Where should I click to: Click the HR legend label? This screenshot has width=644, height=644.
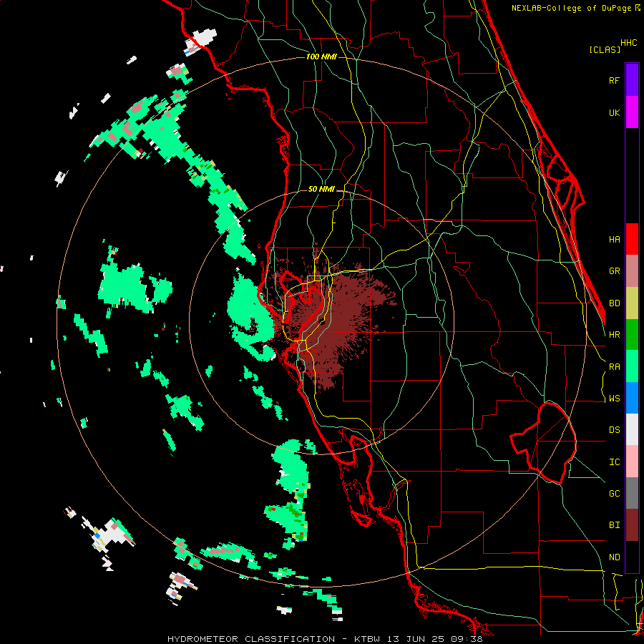click(x=614, y=335)
